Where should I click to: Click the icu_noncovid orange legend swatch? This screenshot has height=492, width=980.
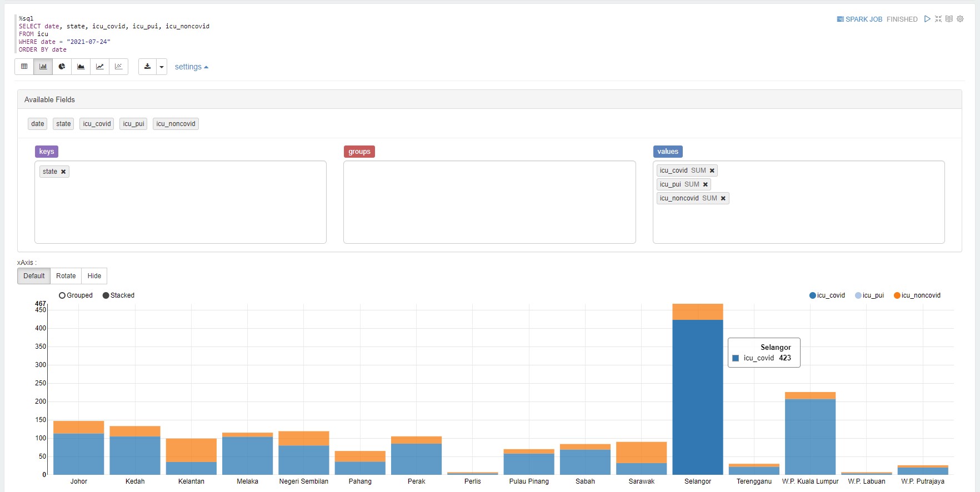[897, 295]
